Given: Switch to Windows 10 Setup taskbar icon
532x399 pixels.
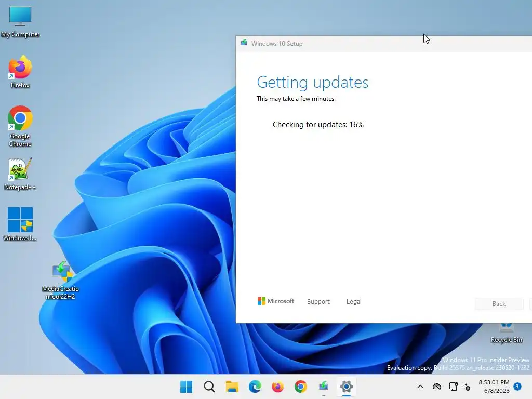Looking at the screenshot, I should [323, 387].
